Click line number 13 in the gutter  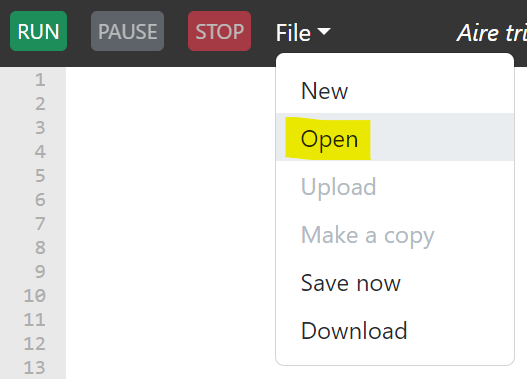(x=35, y=368)
